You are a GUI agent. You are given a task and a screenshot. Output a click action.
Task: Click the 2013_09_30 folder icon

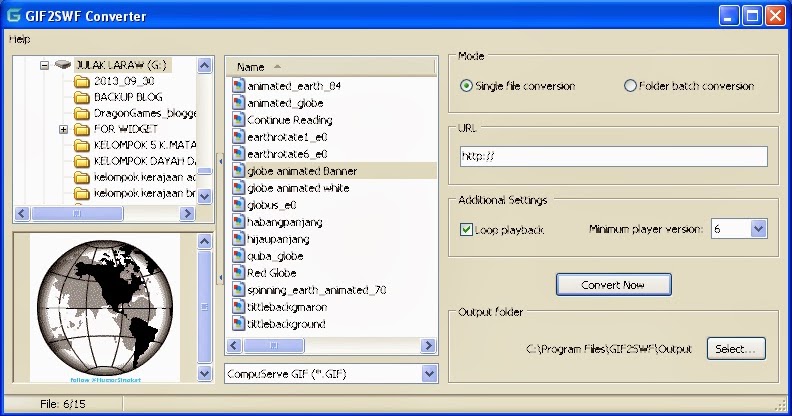pyautogui.click(x=81, y=81)
